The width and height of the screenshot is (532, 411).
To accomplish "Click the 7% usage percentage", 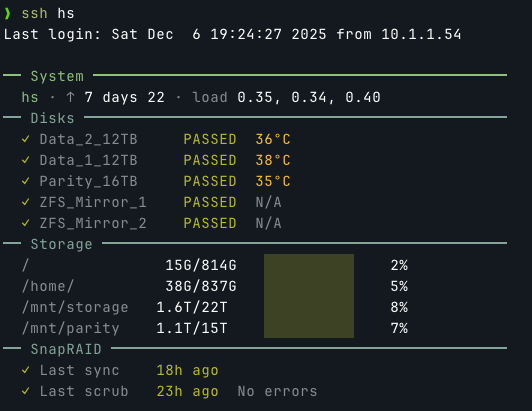I will click(x=399, y=329).
